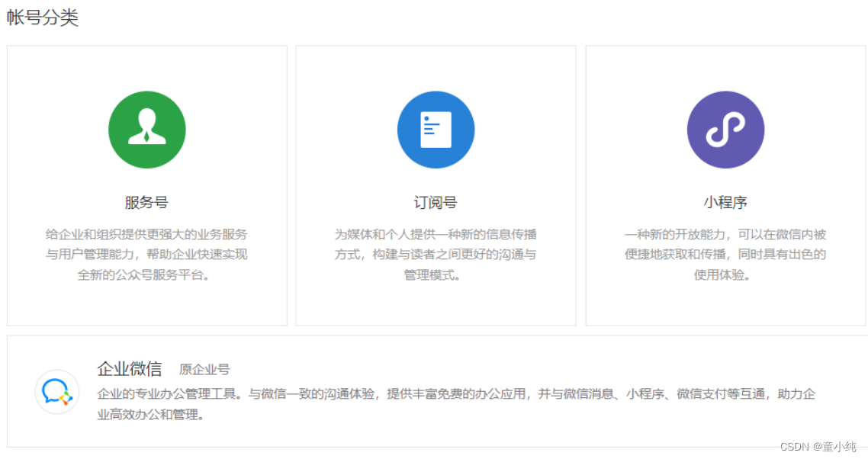Click the purple 小程序 link icon
This screenshot has height=459, width=868.
(x=725, y=130)
